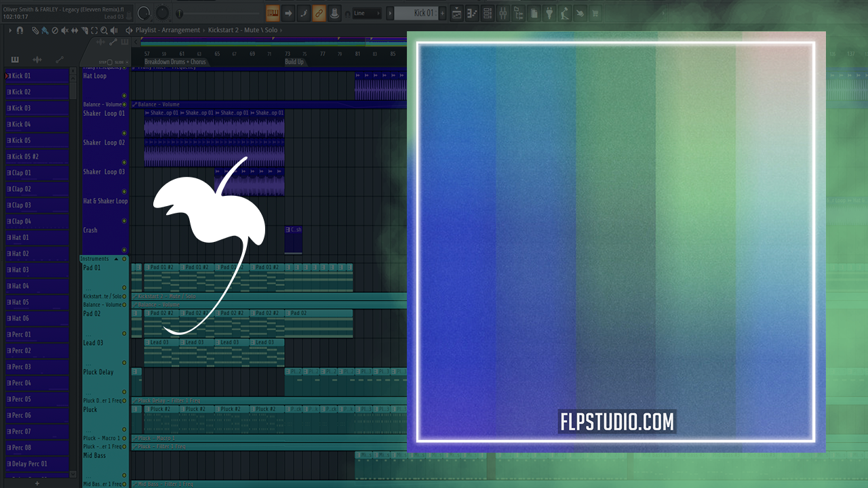868x488 pixels.
Task: Add new pattern with plus button
Action: coord(443,13)
